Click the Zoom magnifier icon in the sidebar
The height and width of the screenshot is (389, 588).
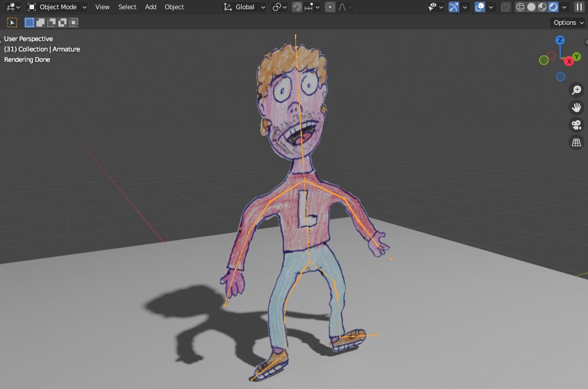pos(576,90)
